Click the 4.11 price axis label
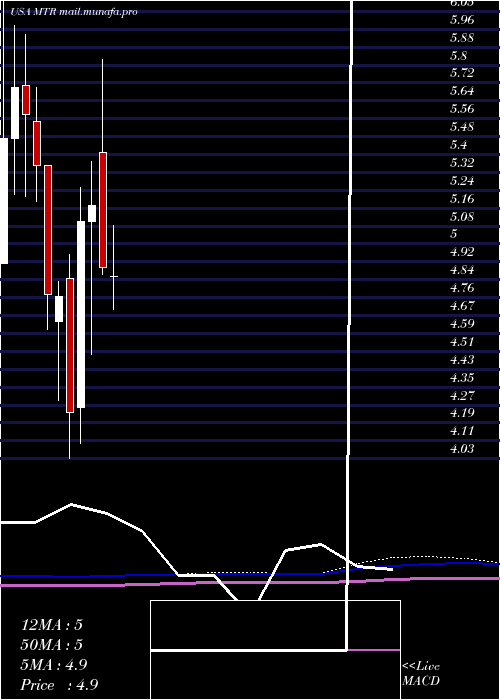This screenshot has height=700, width=500. click(462, 431)
